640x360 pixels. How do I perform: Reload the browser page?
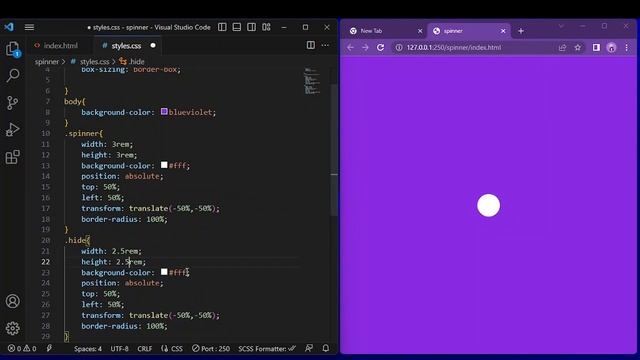pos(380,47)
